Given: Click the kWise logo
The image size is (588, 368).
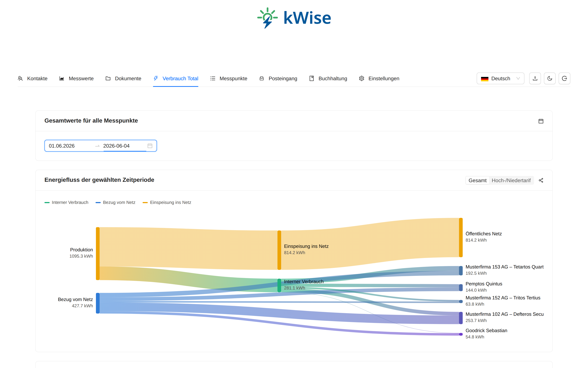Looking at the screenshot, I should click(294, 18).
